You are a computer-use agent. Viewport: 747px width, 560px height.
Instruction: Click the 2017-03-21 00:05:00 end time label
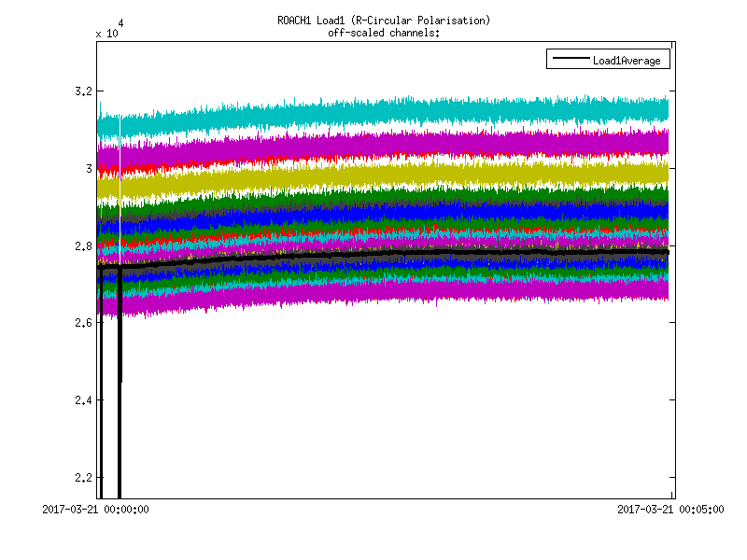670,510
